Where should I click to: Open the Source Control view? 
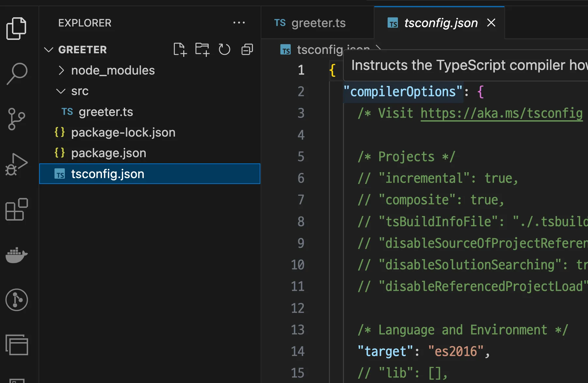point(16,119)
